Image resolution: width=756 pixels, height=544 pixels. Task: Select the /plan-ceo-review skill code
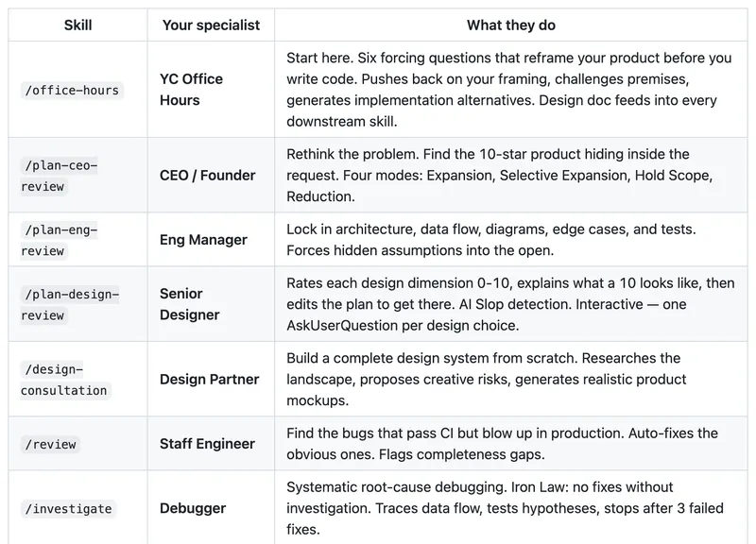point(60,176)
